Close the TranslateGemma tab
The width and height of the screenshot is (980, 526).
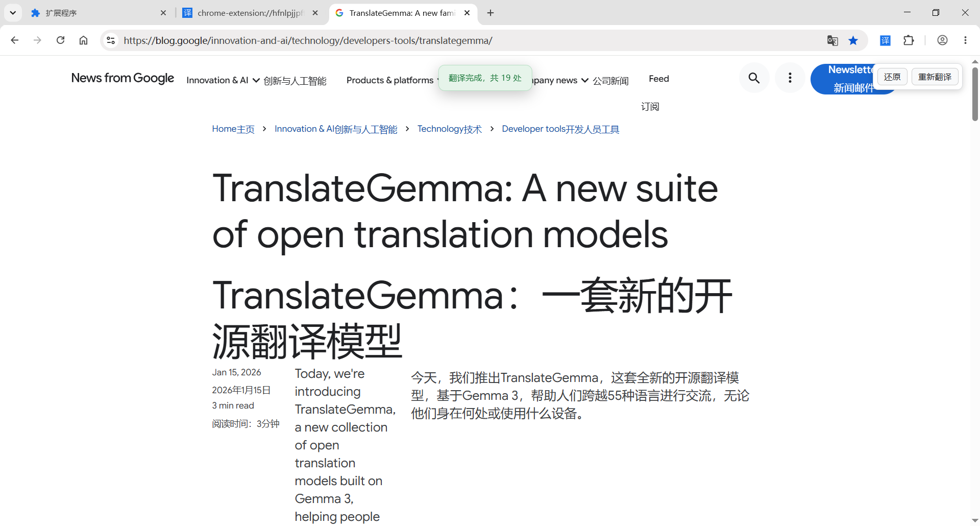click(467, 13)
